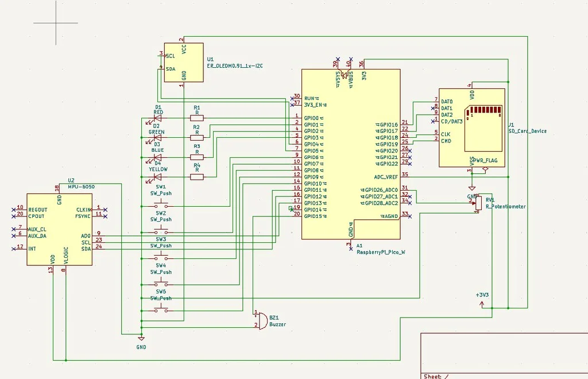Select the GPIO22 pin label
The height and width of the screenshot is (379, 588).
pos(389,164)
